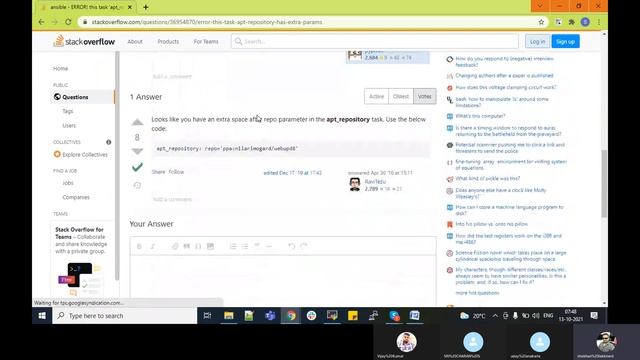This screenshot has height=360, width=640.
Task: Insert blockquote via editor toolbar
Action: click(187, 246)
